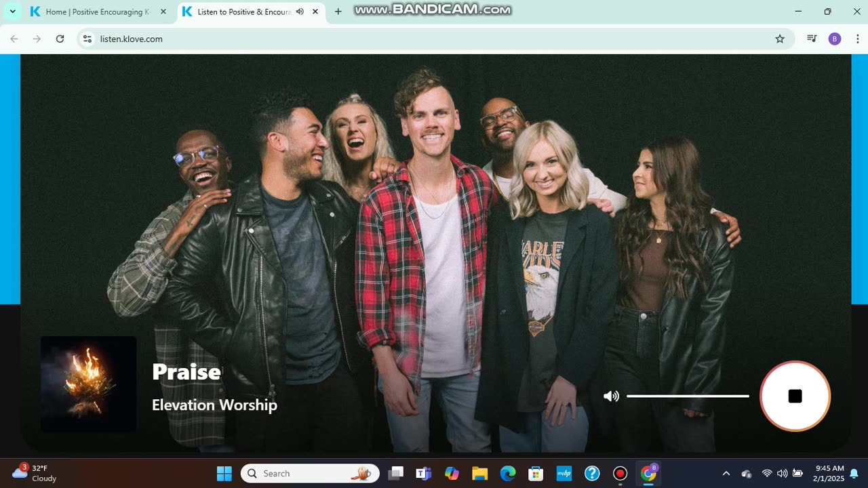This screenshot has width=868, height=488.
Task: Close the Home | Positive Encouraging tab
Action: pos(163,12)
